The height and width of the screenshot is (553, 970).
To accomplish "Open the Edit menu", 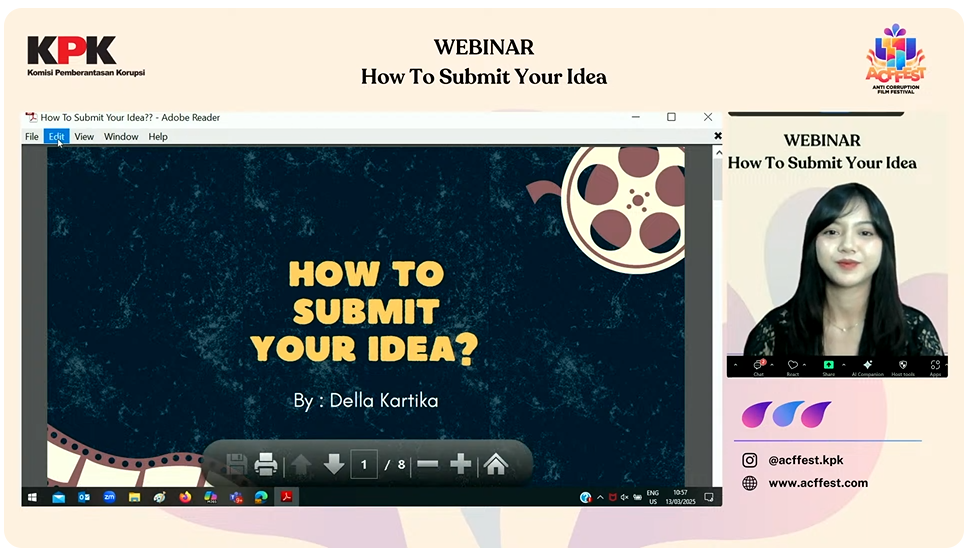I will click(56, 137).
